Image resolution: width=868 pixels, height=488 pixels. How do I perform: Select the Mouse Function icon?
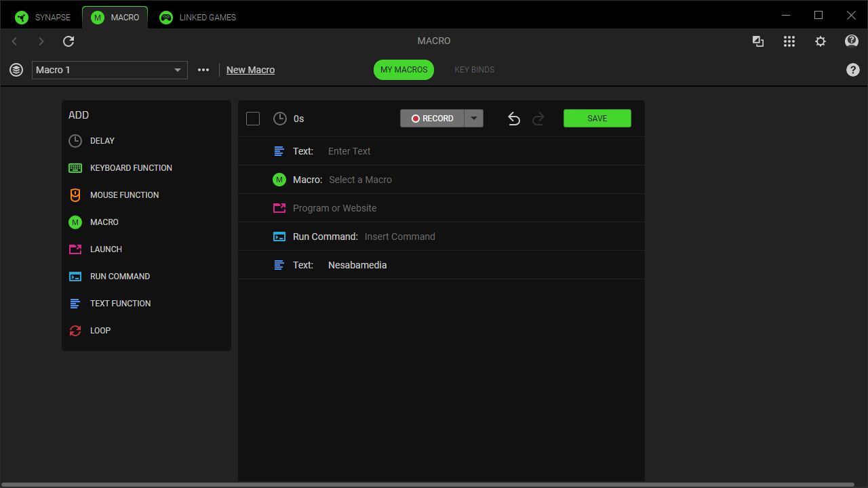tap(75, 195)
